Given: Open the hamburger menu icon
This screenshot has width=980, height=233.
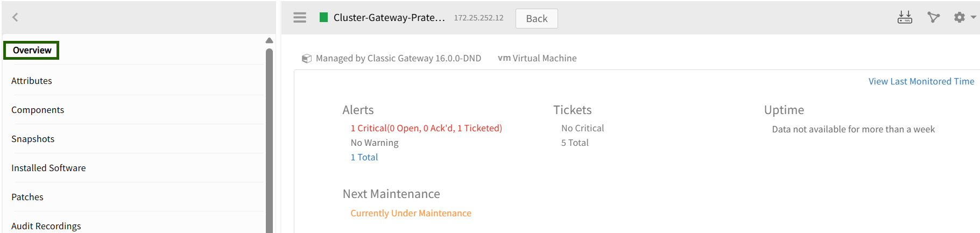Looking at the screenshot, I should (x=300, y=18).
